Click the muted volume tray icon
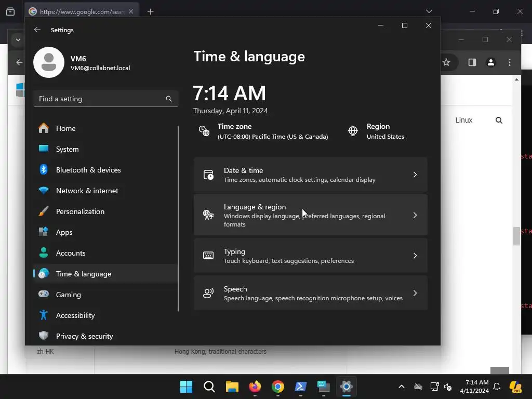The image size is (532, 399). click(x=448, y=387)
